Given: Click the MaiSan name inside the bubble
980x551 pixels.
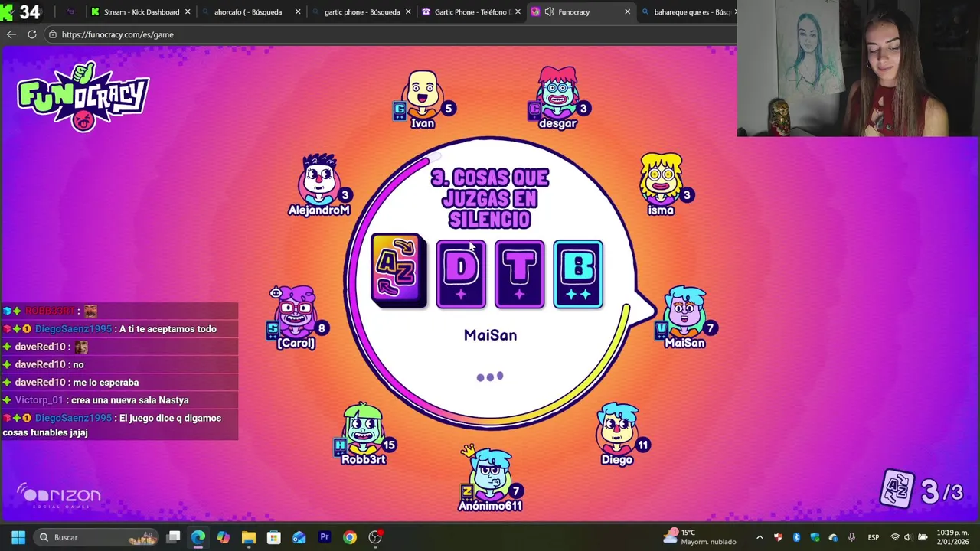Looking at the screenshot, I should (490, 335).
